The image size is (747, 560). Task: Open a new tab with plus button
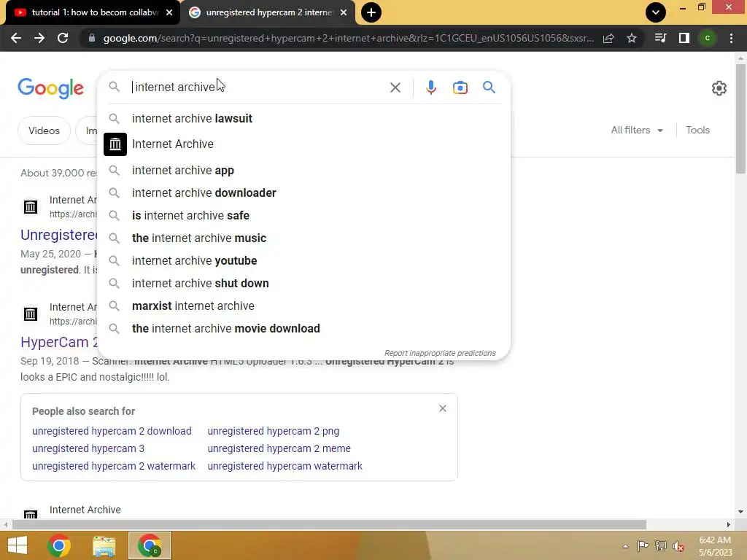click(x=371, y=12)
